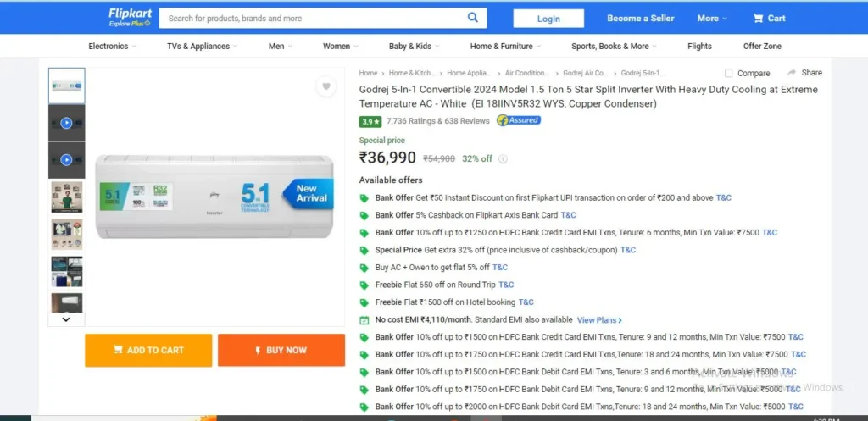Click ADD TO CART button

tap(148, 350)
